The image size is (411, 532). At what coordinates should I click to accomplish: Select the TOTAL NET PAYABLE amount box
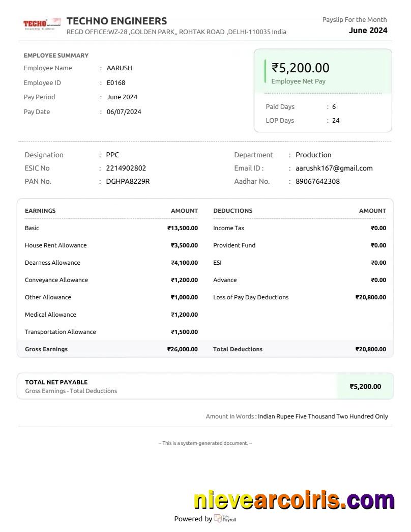tap(365, 387)
